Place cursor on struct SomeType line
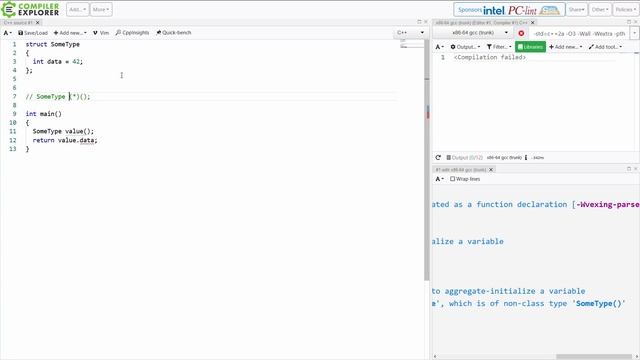 pyautogui.click(x=53, y=44)
